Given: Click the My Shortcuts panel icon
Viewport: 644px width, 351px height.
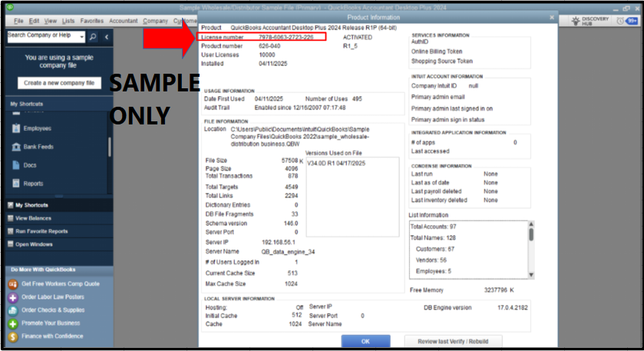Looking at the screenshot, I should [x=11, y=205].
